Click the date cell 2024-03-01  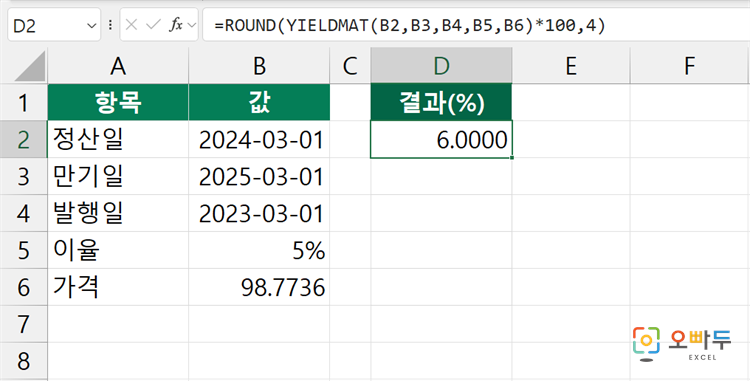pos(259,140)
